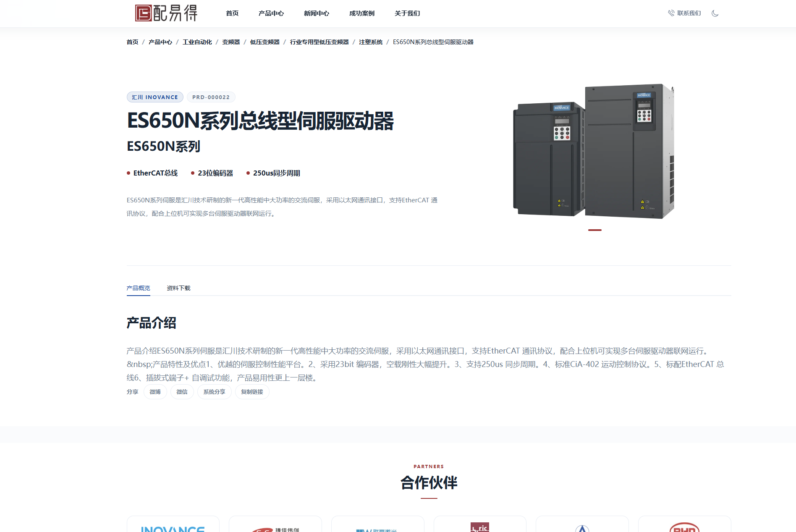796x532 pixels.
Task: Open the 产品中心 navigation menu
Action: [271, 13]
